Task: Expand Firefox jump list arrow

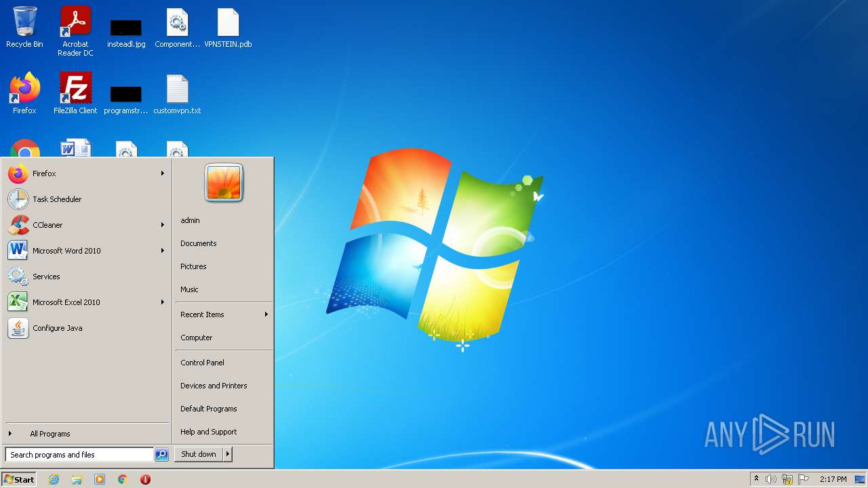Action: click(x=163, y=174)
